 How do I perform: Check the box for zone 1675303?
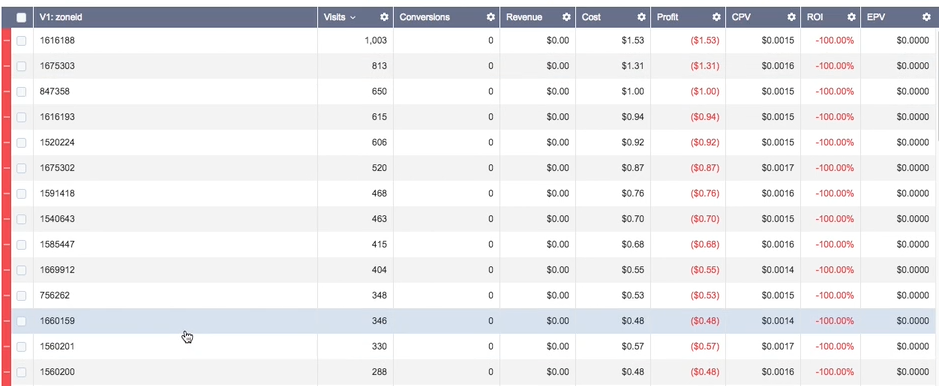(x=22, y=66)
